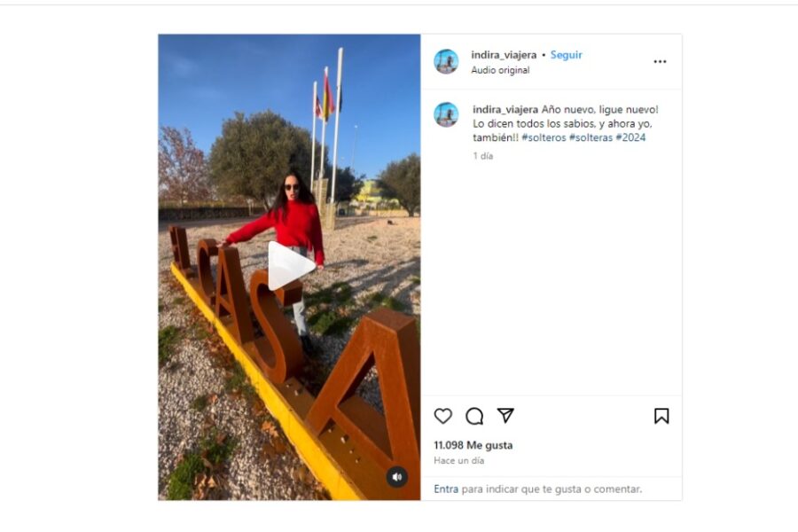Open the indira_viajera username in the header
Image resolution: width=798 pixels, height=532 pixels.
[x=504, y=54]
